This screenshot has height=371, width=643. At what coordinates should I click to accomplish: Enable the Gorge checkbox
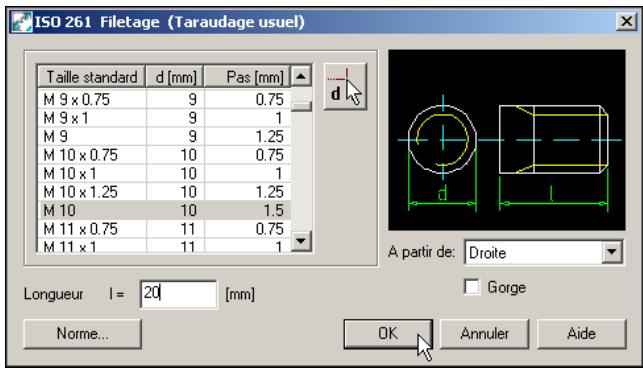(472, 287)
